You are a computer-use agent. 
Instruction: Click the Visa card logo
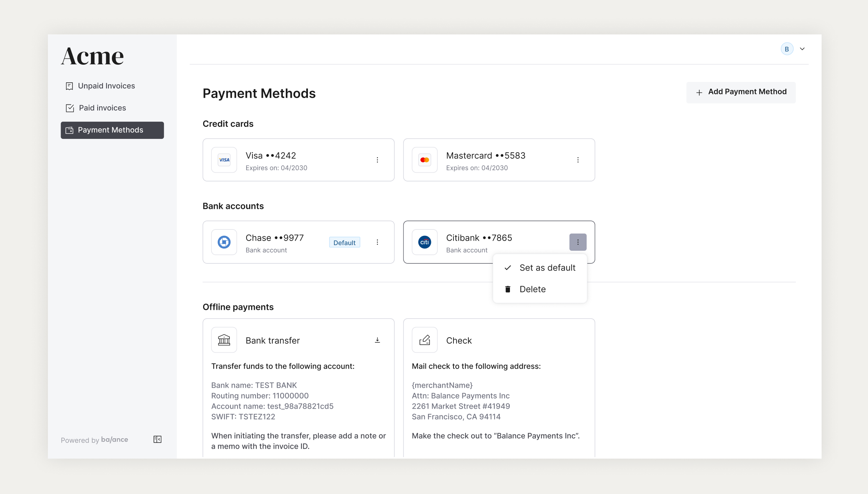[x=224, y=160]
